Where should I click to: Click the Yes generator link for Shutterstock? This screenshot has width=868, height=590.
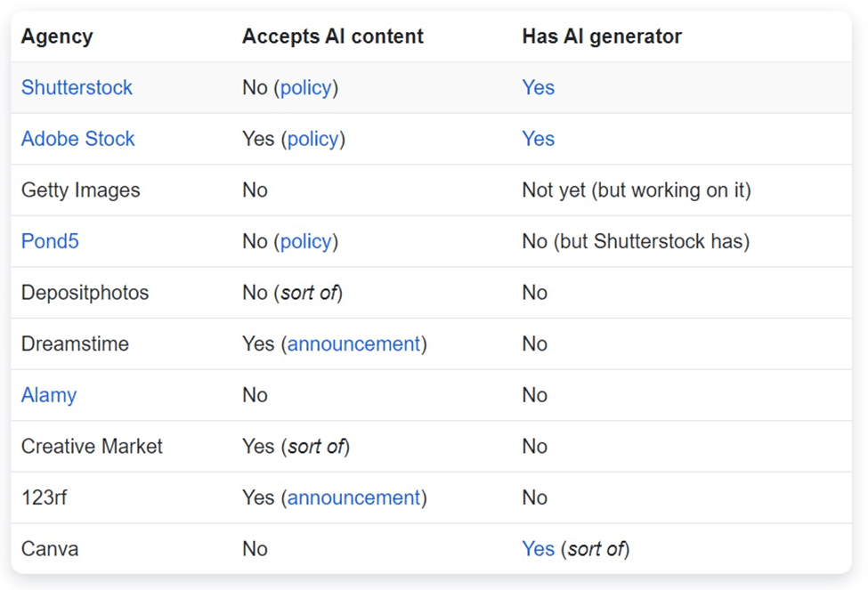(538, 87)
